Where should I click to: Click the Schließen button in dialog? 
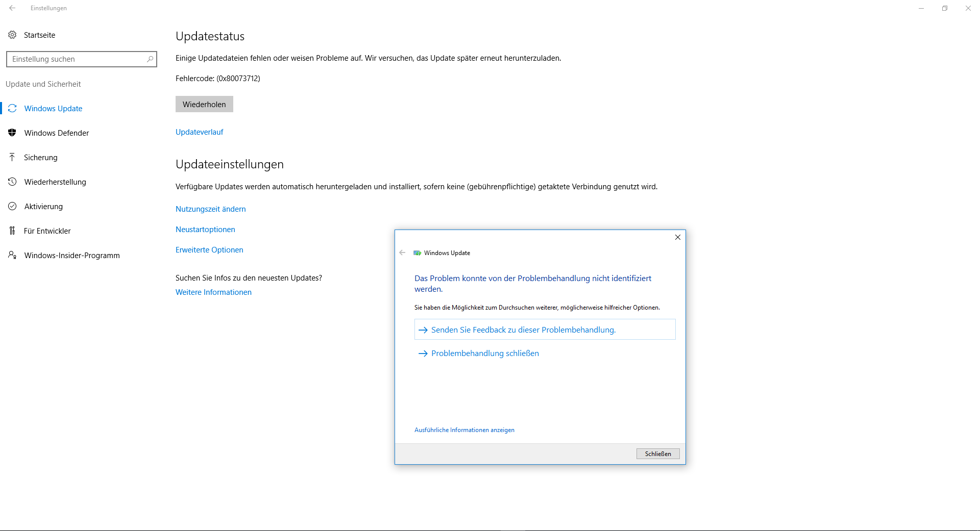pos(658,454)
